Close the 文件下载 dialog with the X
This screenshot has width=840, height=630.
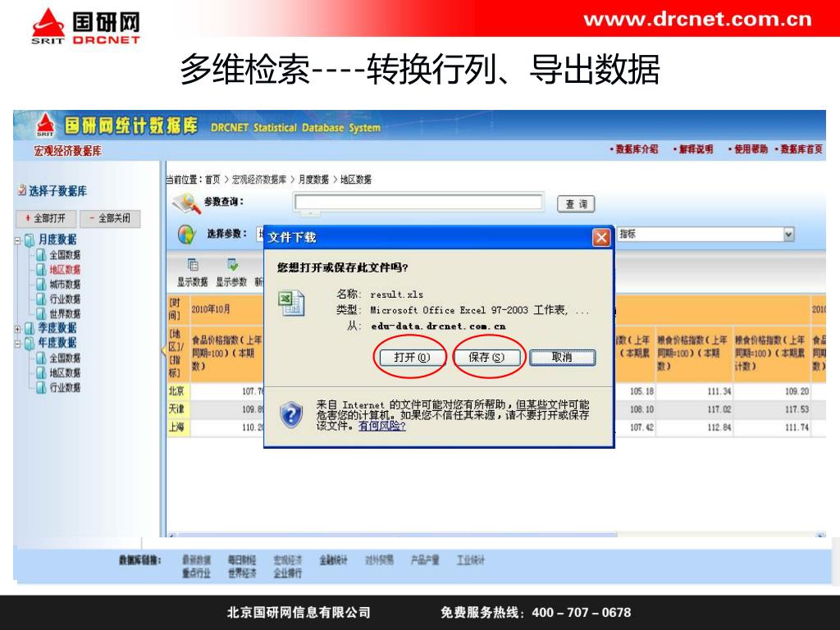coord(601,237)
